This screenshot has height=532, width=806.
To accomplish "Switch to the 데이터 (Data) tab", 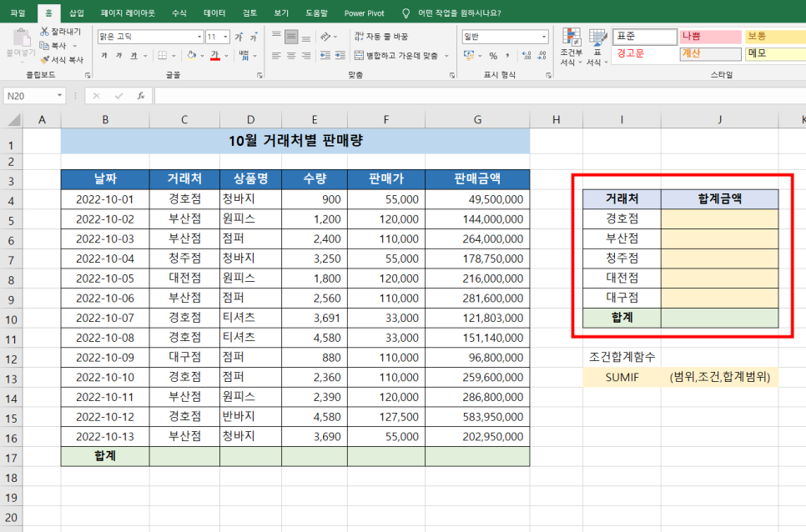I will tap(215, 13).
